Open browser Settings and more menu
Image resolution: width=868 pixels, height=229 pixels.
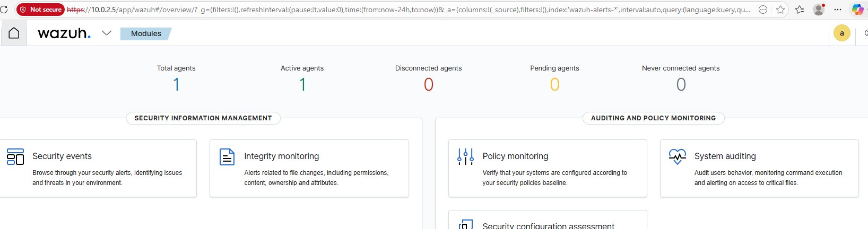point(838,10)
